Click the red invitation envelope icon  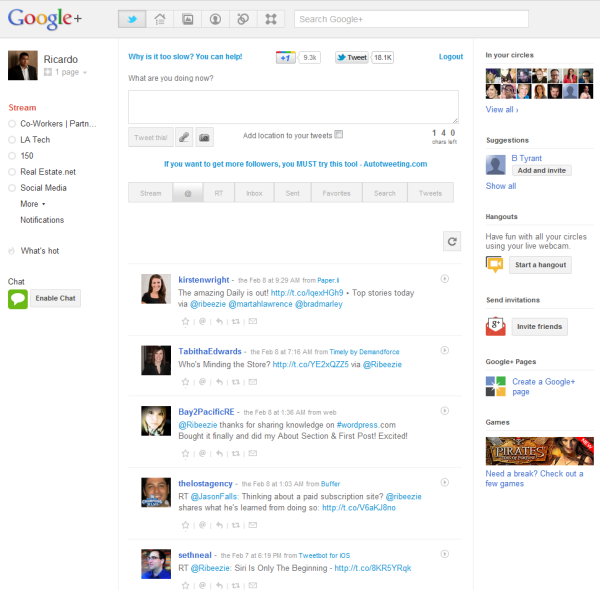(x=495, y=326)
